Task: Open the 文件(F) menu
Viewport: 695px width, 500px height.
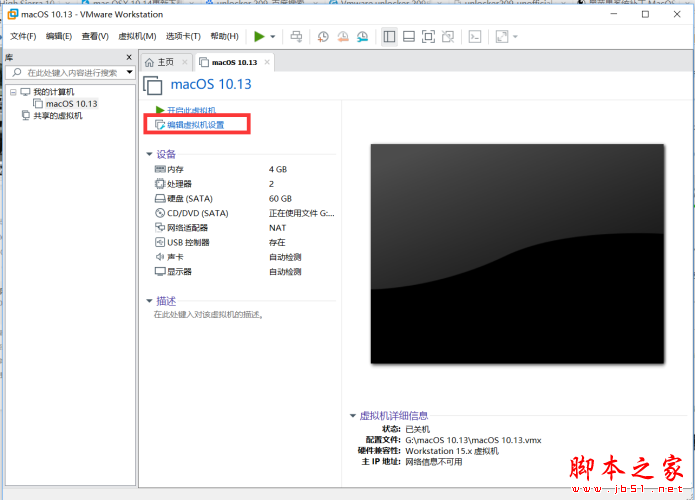Action: point(23,36)
